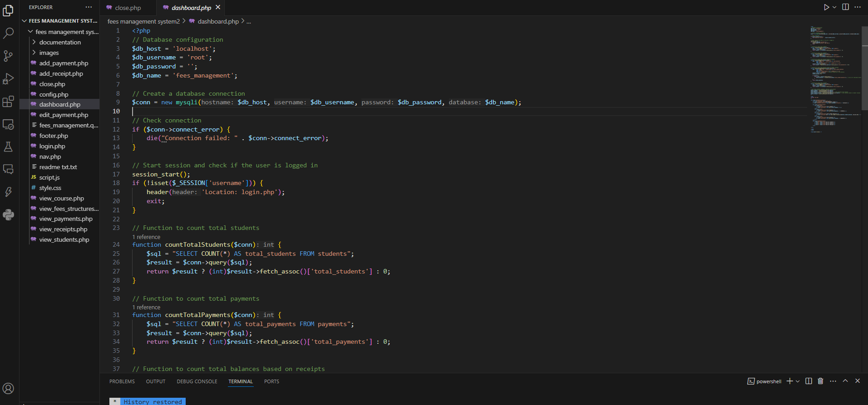This screenshot has width=868, height=405.
Task: Switch to the close.php tab
Action: 128,8
